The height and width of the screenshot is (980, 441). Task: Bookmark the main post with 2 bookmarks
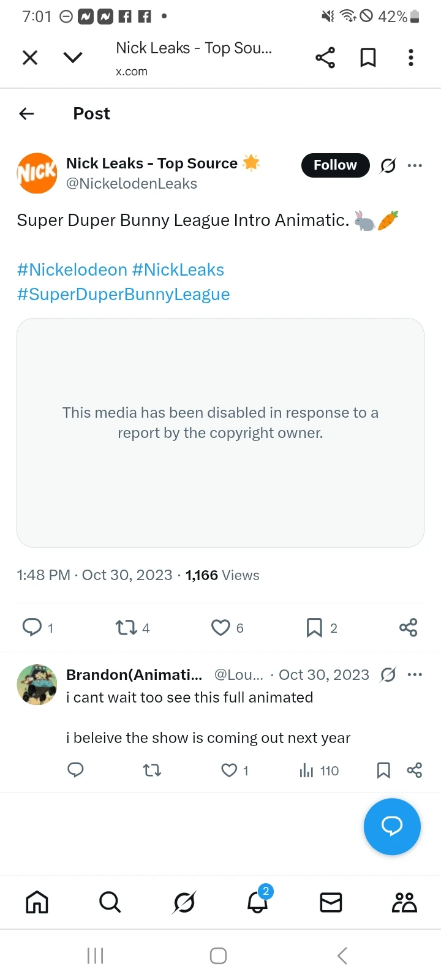[x=314, y=628]
